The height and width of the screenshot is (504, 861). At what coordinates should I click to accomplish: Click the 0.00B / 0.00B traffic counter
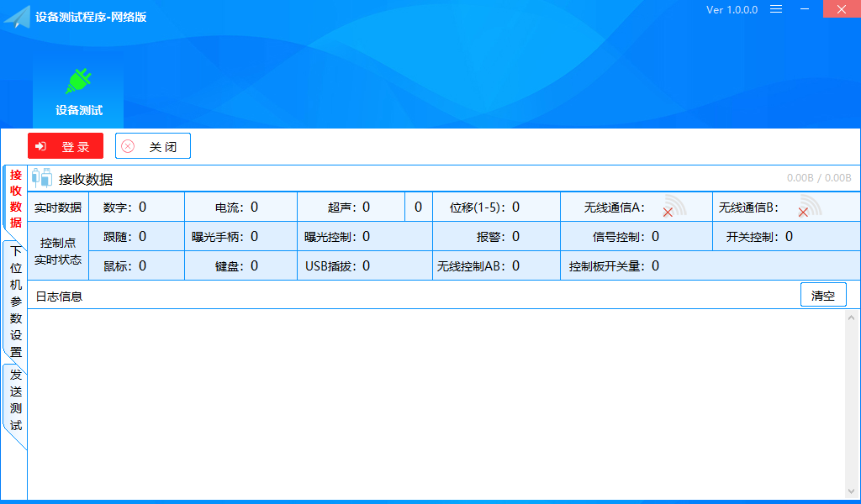(x=819, y=178)
